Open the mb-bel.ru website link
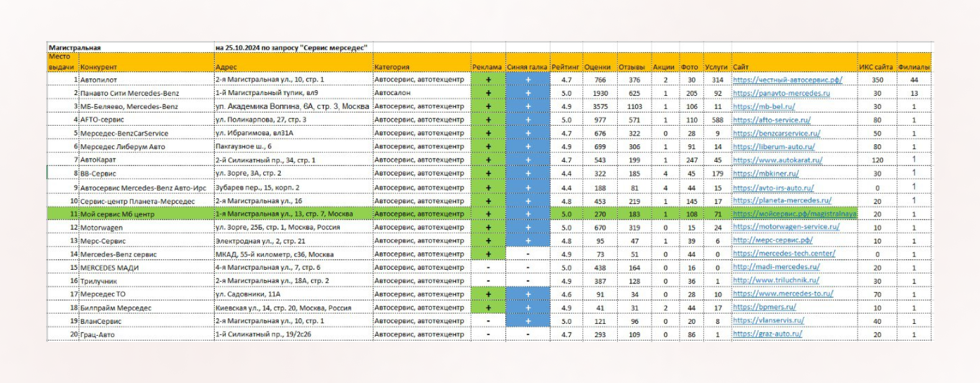The width and height of the screenshot is (980, 383). (x=763, y=106)
